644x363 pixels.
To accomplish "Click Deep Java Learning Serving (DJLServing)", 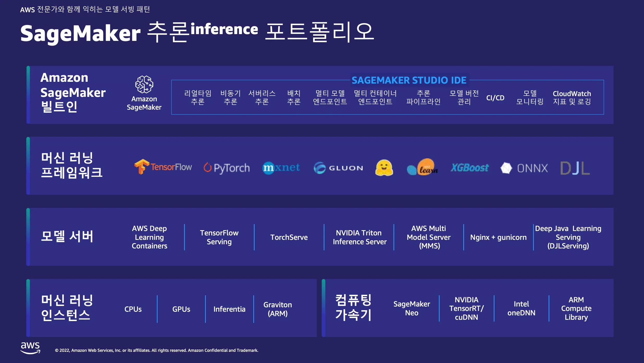I will (568, 237).
